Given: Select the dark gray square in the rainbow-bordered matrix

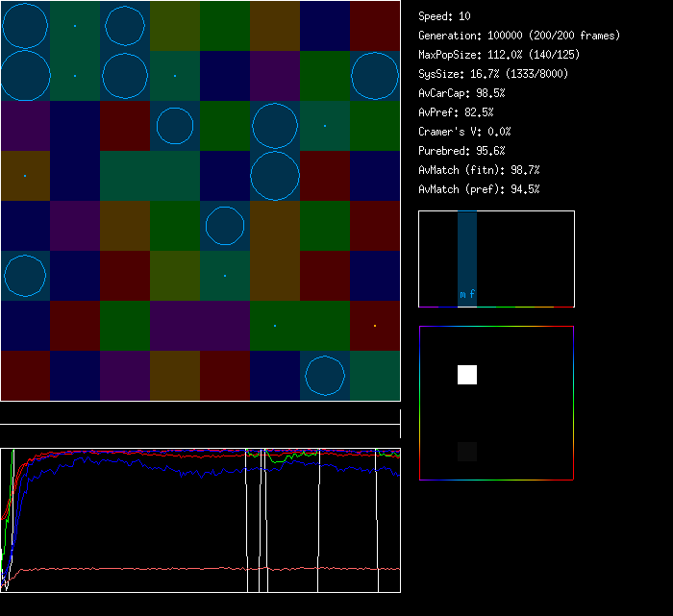Looking at the screenshot, I should click(467, 452).
